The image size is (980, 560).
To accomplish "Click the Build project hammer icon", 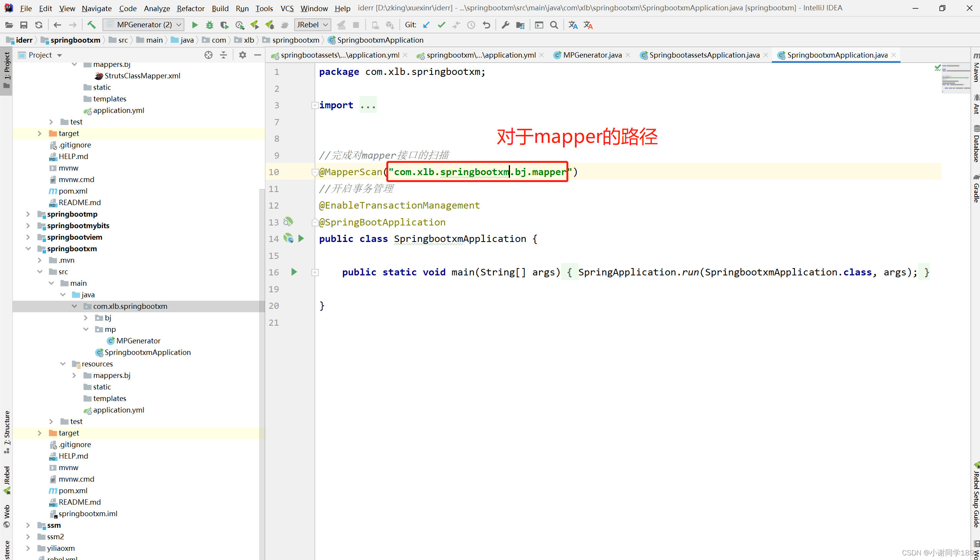I will (x=91, y=25).
